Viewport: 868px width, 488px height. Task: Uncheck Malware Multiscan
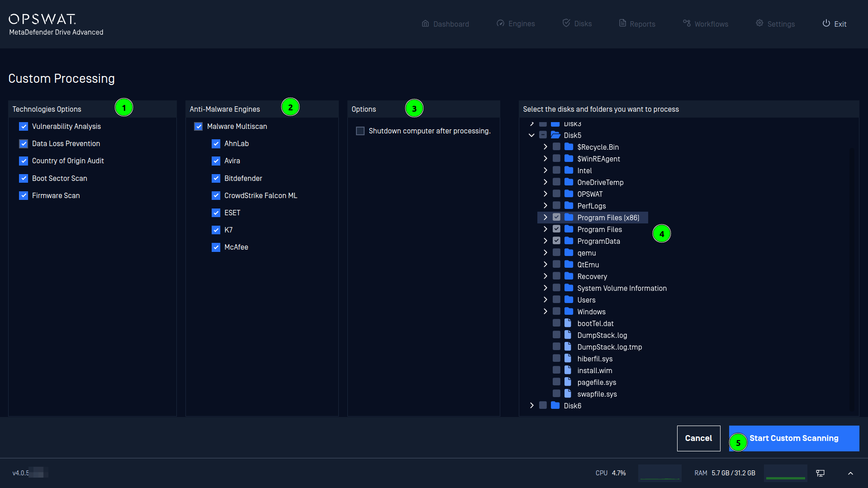point(199,127)
